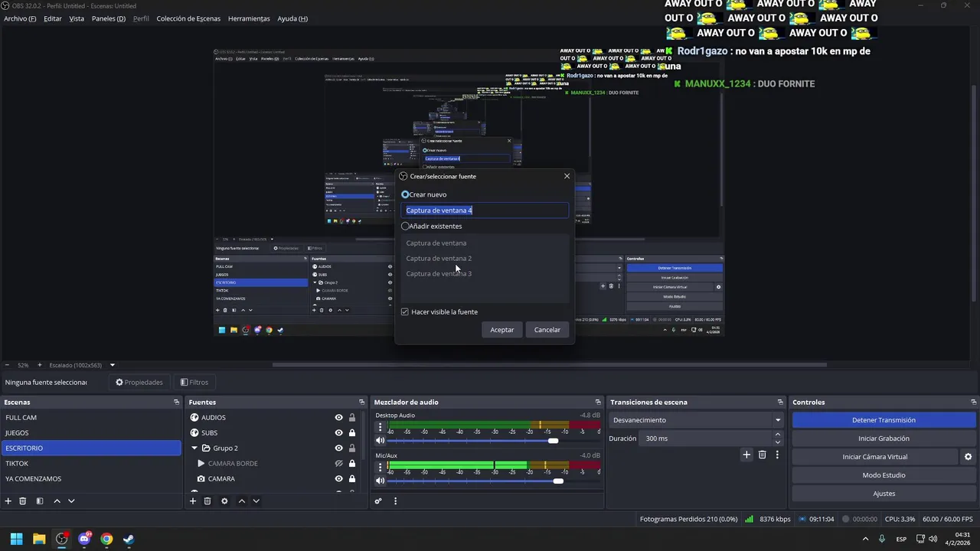Add a new scene with the Escenas plus icon
Viewport: 980px width, 551px height.
pyautogui.click(x=8, y=501)
